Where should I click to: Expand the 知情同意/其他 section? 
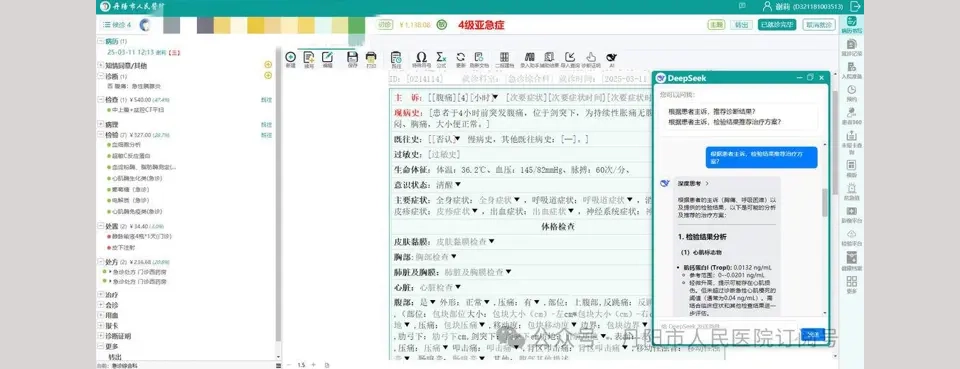(101, 65)
